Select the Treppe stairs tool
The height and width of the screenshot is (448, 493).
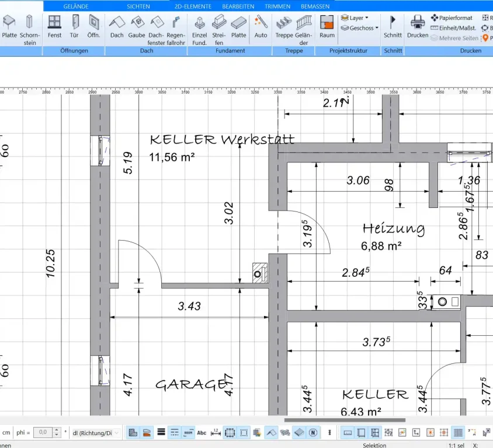[x=284, y=27]
